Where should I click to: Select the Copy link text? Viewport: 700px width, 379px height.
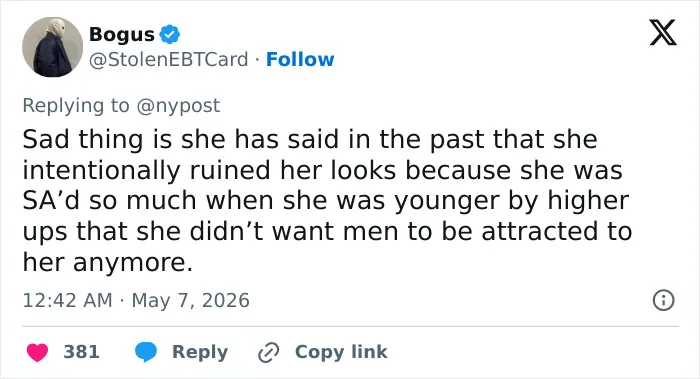[341, 352]
